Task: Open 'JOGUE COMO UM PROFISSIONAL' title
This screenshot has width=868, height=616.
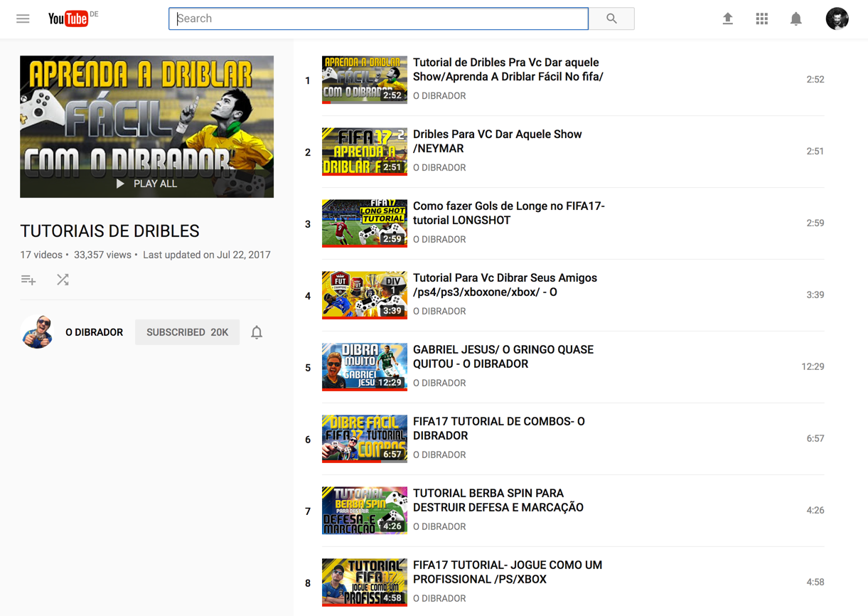Action: pos(508,573)
